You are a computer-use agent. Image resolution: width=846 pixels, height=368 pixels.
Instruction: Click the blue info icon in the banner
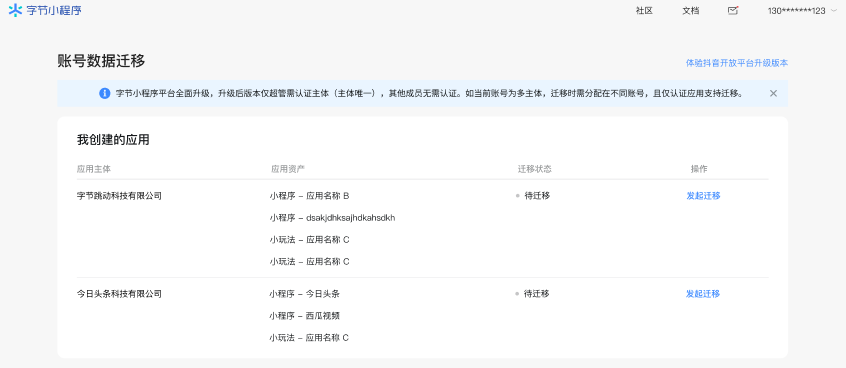pos(105,93)
